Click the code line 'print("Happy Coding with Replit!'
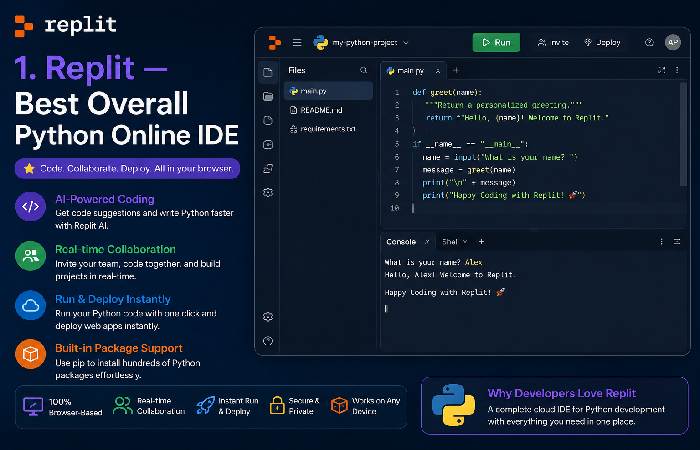 504,195
